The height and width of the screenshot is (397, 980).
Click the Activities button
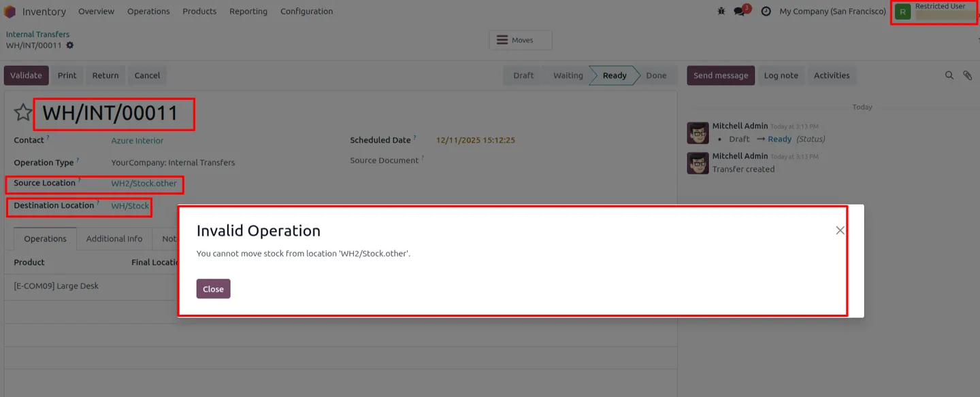click(x=832, y=75)
